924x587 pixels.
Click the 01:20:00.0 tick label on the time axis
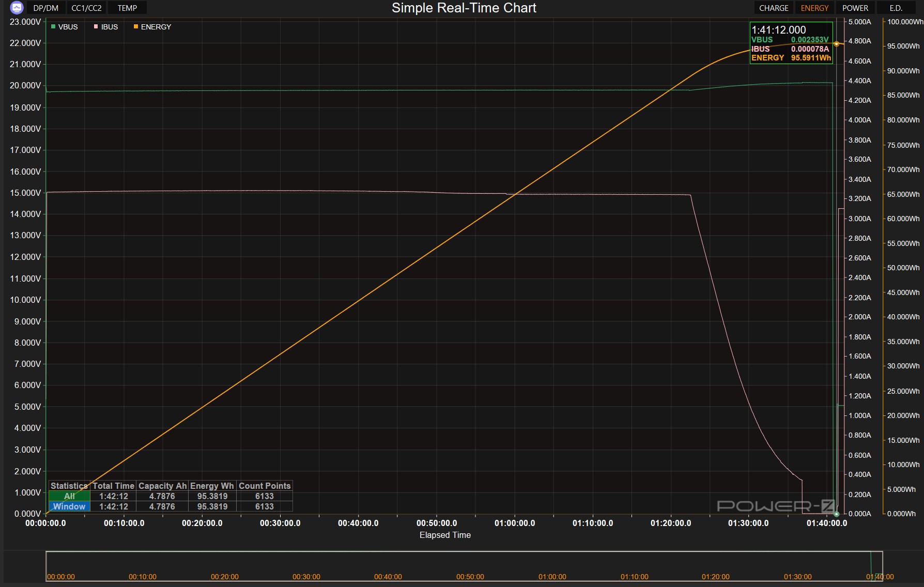coord(671,523)
